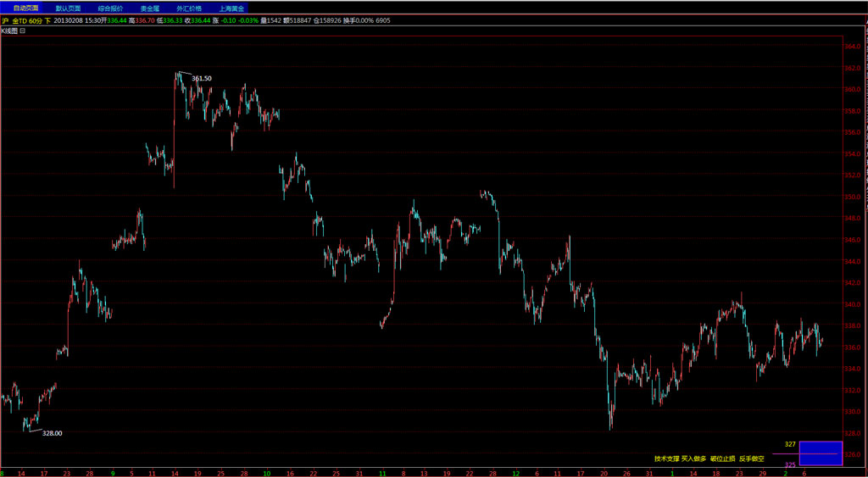Click the 328.00 low price annotation
This screenshot has width=868, height=478.
(52, 433)
